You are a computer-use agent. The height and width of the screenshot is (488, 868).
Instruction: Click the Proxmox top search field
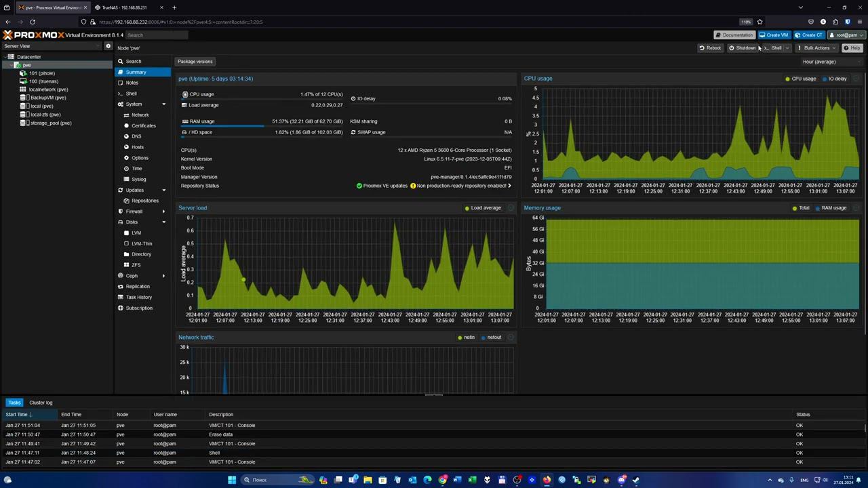(x=156, y=35)
